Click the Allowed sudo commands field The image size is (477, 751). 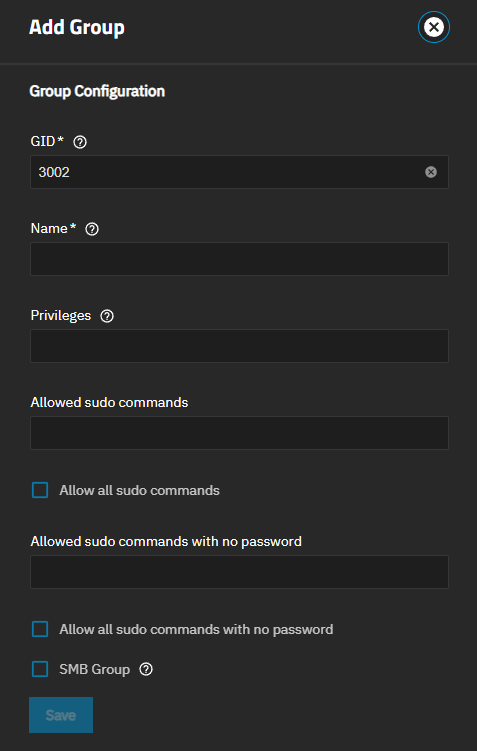point(239,433)
